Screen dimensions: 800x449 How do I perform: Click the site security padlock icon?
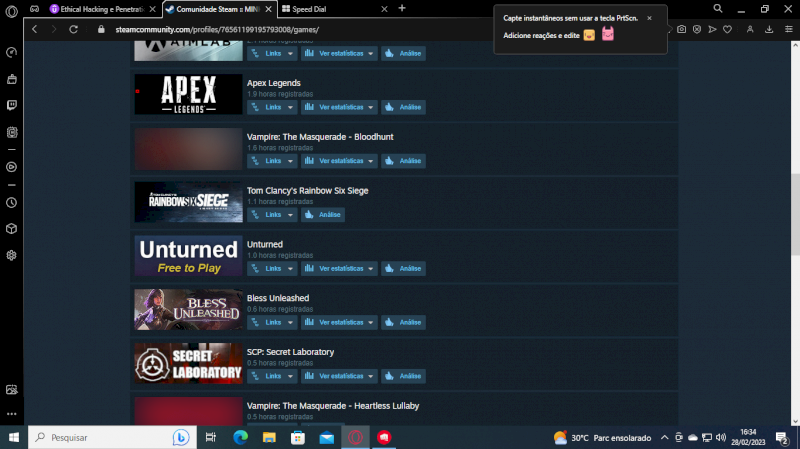tap(101, 30)
